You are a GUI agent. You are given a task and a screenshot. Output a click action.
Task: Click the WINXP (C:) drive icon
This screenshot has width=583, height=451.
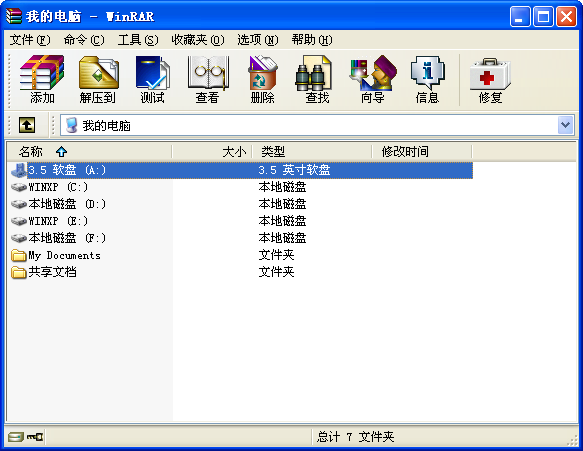coord(19,187)
